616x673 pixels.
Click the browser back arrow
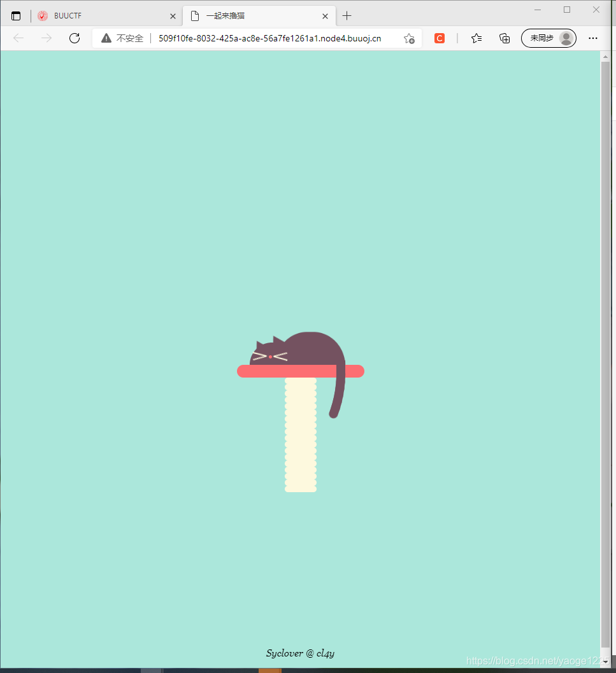tap(18, 38)
